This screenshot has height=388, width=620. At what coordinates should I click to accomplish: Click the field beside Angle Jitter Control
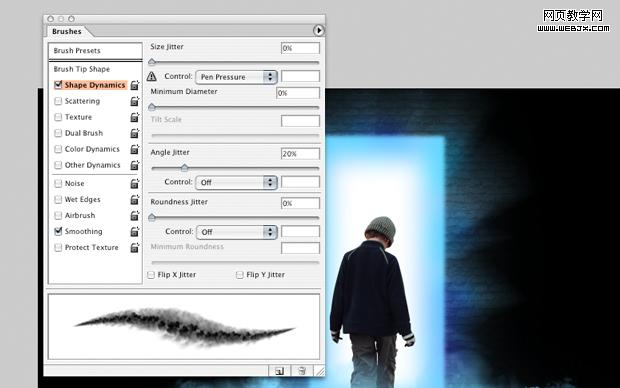pos(300,182)
